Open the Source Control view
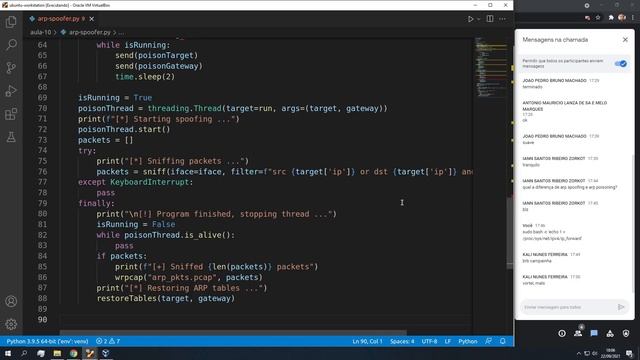This screenshot has width=640, height=360. (11, 67)
